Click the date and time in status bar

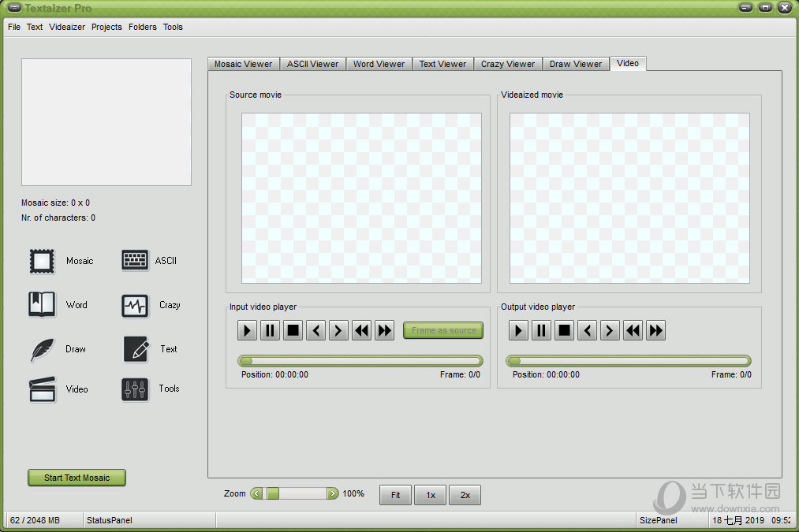pyautogui.click(x=752, y=520)
